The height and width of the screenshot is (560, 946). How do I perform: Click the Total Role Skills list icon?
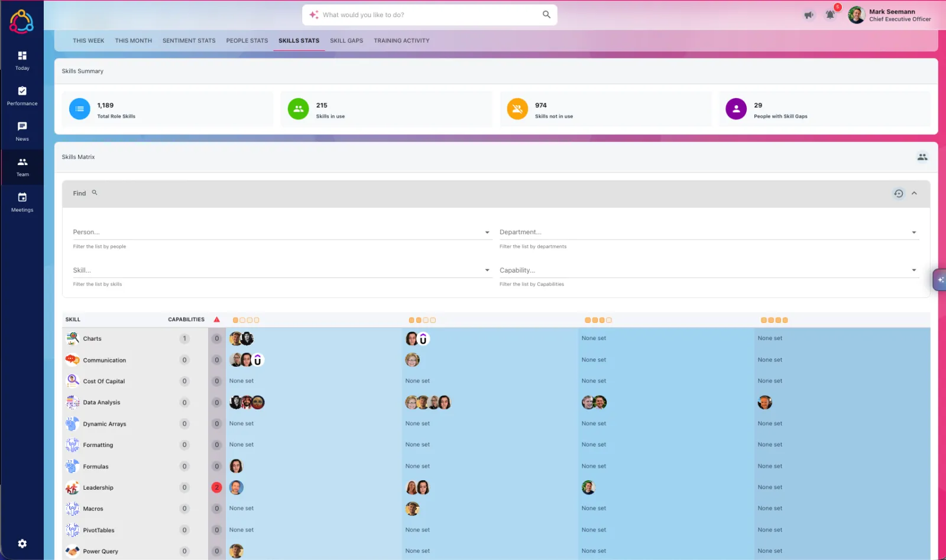80,109
